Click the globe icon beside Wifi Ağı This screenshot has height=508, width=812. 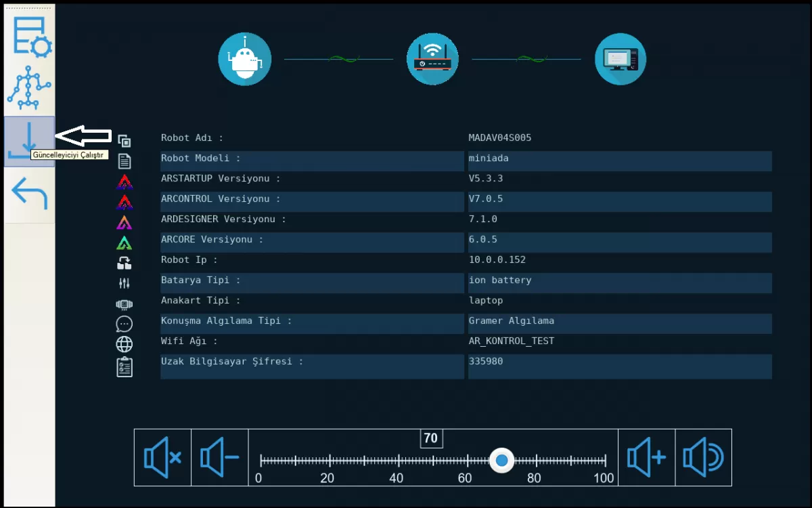point(125,344)
